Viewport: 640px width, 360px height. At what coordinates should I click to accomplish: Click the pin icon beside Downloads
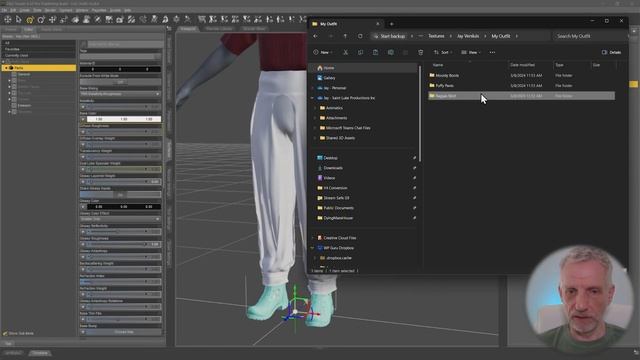click(414, 168)
